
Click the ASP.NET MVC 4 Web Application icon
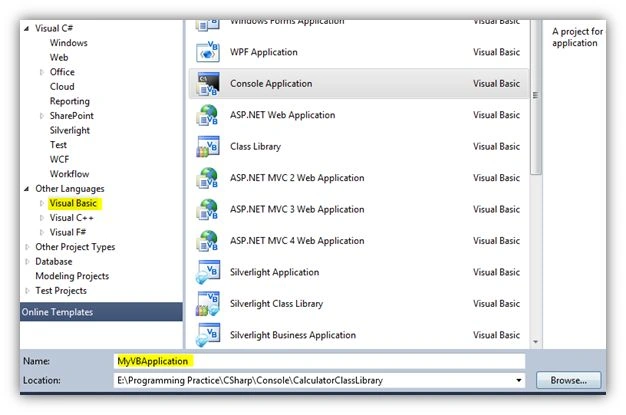coord(208,241)
